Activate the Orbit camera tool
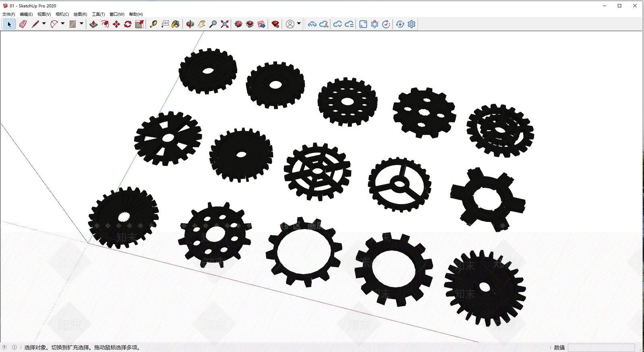Screen dimensions: 644x352 [x=190, y=24]
